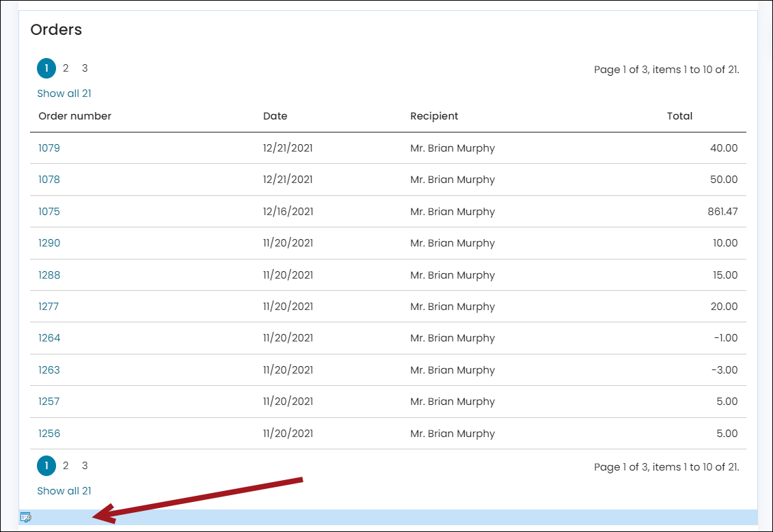773x532 pixels.
Task: Click the 'Recipient' column header
Action: tap(434, 116)
